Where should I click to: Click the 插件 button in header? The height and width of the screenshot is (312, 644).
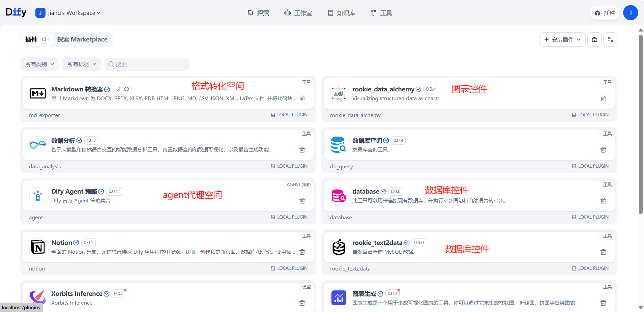[605, 13]
